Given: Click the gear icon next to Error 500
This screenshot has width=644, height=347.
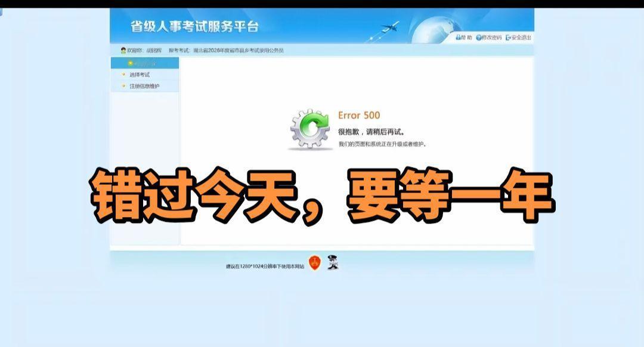Looking at the screenshot, I should coord(311,127).
